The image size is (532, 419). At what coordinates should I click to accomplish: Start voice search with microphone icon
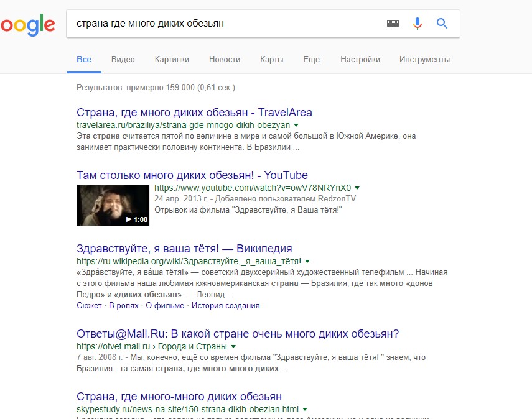click(418, 24)
